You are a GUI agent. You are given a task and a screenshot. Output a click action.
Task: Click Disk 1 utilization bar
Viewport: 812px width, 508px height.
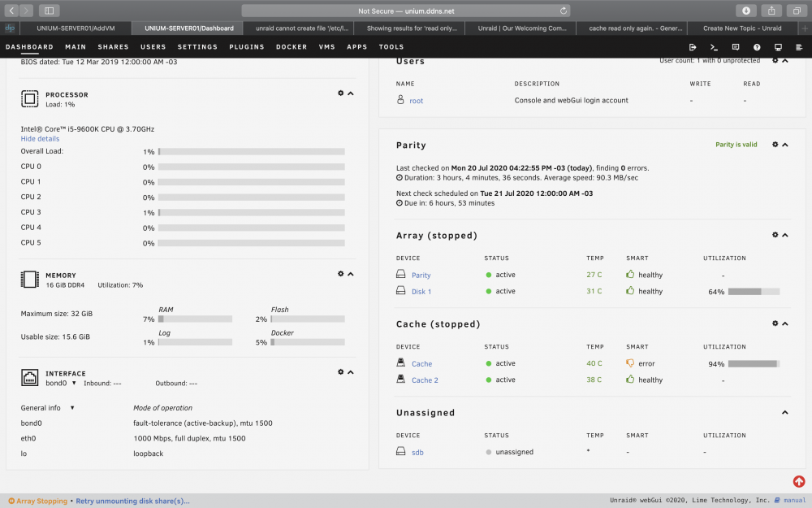[754, 292]
